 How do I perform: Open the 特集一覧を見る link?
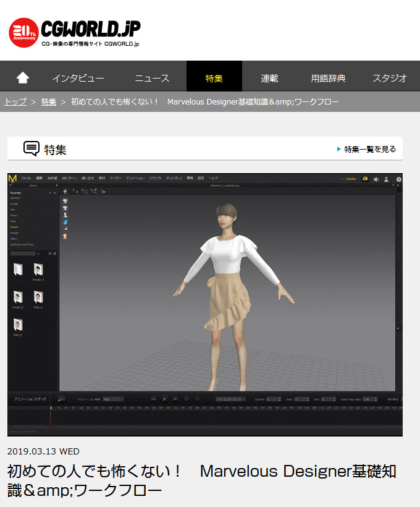tap(366, 149)
